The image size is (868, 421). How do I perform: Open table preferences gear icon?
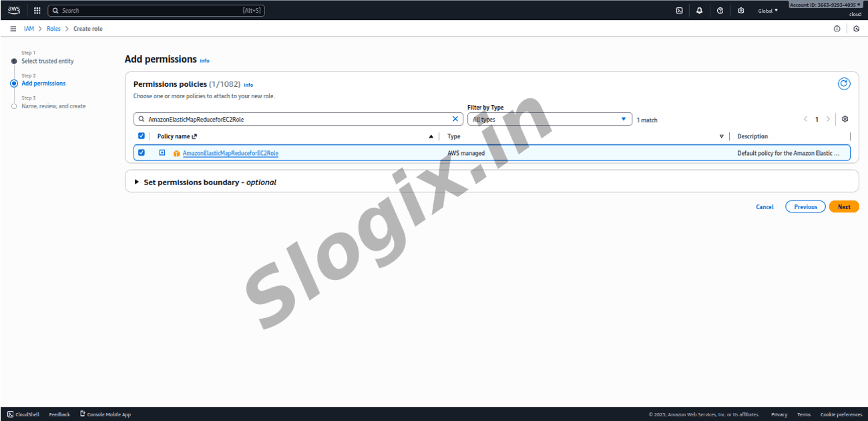coord(845,119)
